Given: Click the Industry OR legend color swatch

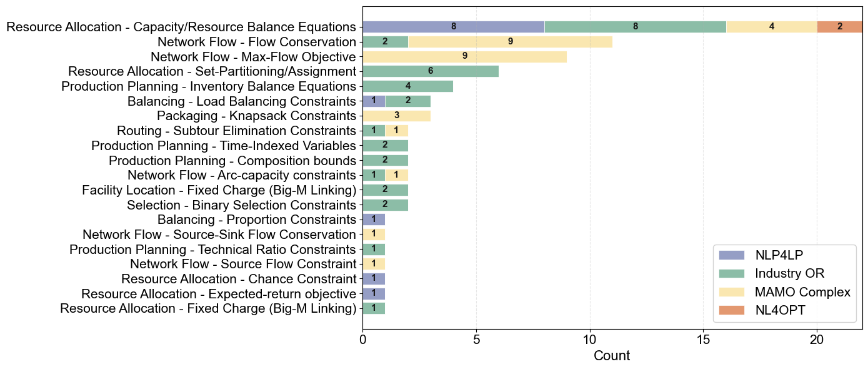Looking at the screenshot, I should [732, 273].
